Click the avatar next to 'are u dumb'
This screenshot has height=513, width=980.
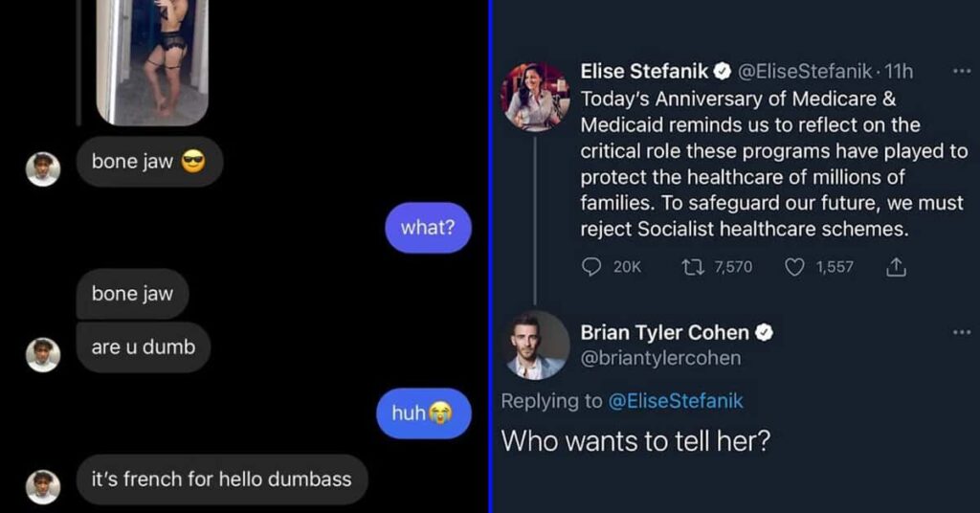tap(43, 355)
